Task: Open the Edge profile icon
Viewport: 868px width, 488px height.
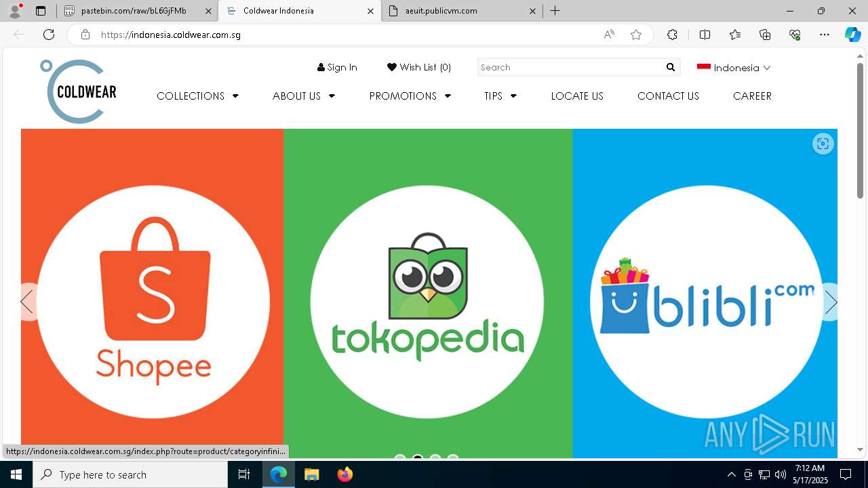Action: tap(14, 11)
